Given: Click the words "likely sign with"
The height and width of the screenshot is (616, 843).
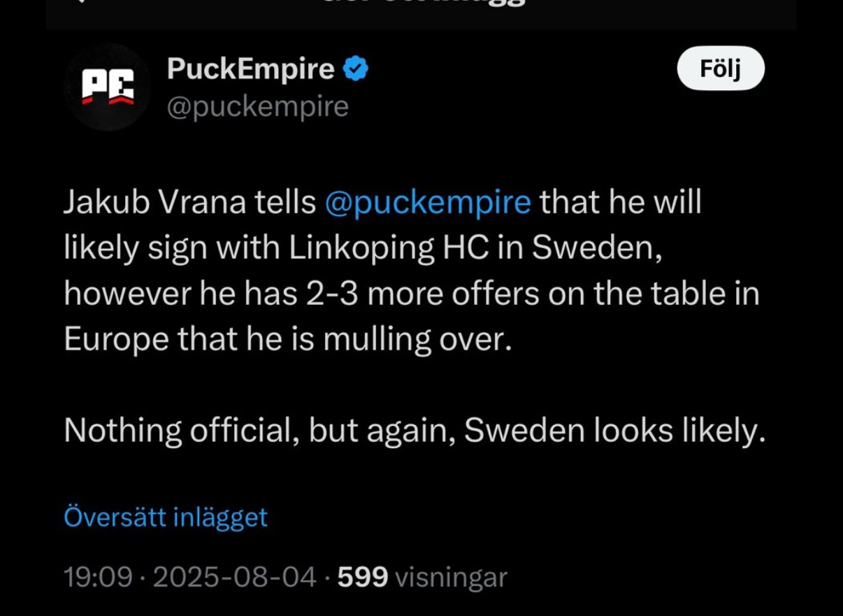Looking at the screenshot, I should click(x=168, y=248).
